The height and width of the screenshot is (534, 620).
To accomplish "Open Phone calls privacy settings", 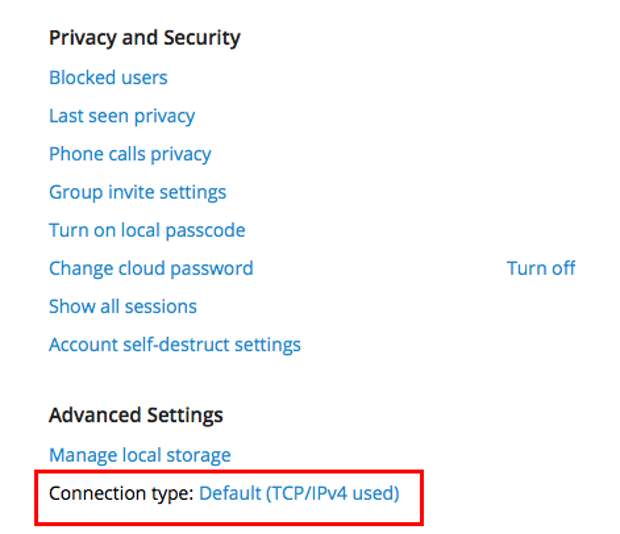I will click(130, 154).
